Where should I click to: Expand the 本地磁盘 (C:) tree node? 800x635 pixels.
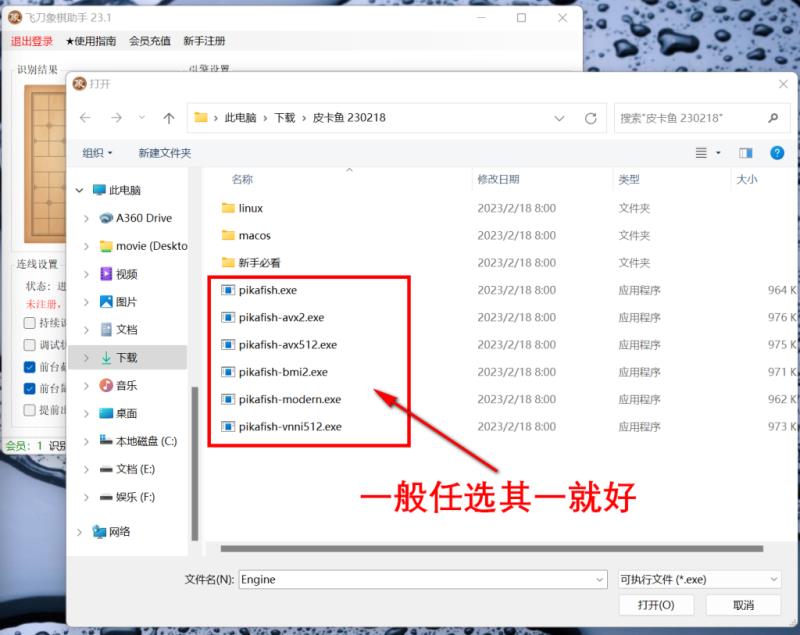[80, 441]
